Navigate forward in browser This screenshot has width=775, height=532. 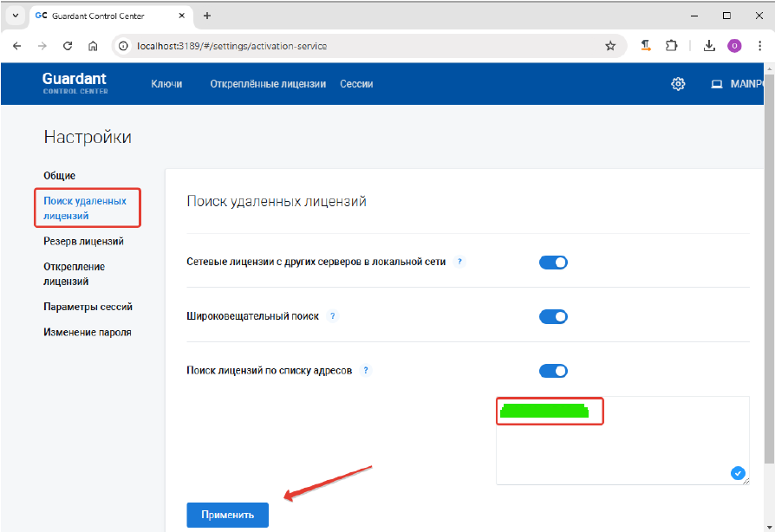click(42, 46)
